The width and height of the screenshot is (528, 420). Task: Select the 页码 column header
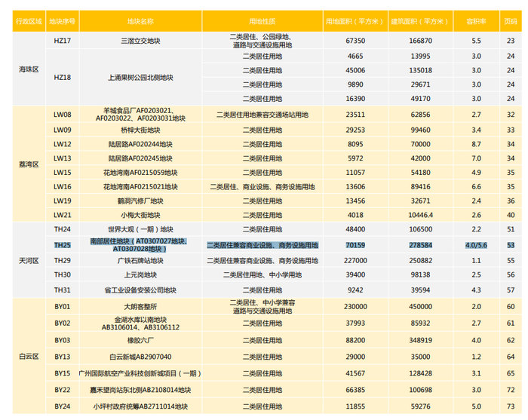click(x=511, y=21)
